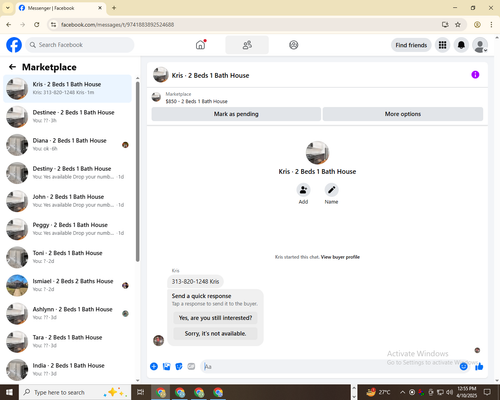500x400 pixels.
Task: Open Destiny 2 Beds 1 Bath House chat
Action: tap(68, 173)
